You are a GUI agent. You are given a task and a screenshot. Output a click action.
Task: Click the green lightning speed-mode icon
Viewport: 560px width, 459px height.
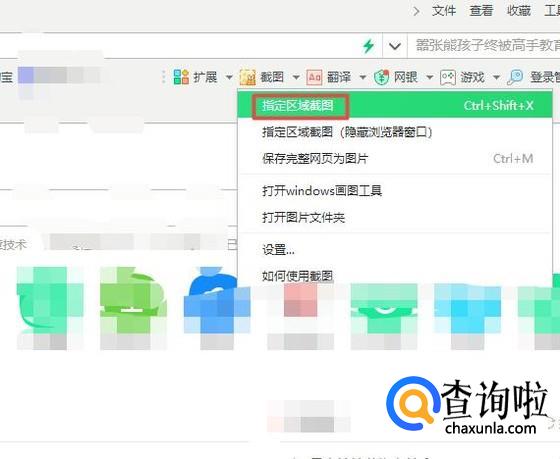point(368,46)
